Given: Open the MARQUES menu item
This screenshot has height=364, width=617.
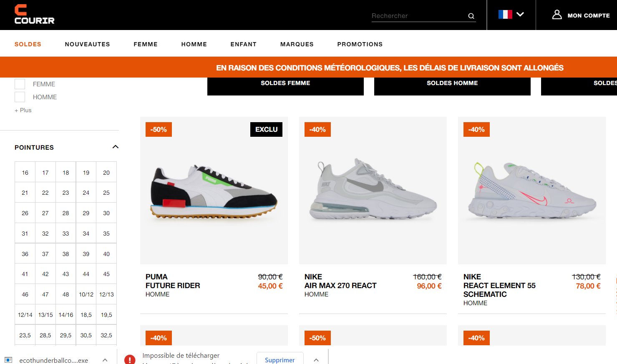Looking at the screenshot, I should pos(297,44).
